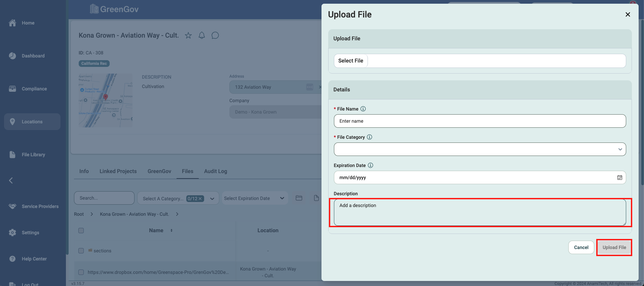This screenshot has height=286, width=644.
Task: Open the dropbox.com file link
Action: [x=158, y=272]
